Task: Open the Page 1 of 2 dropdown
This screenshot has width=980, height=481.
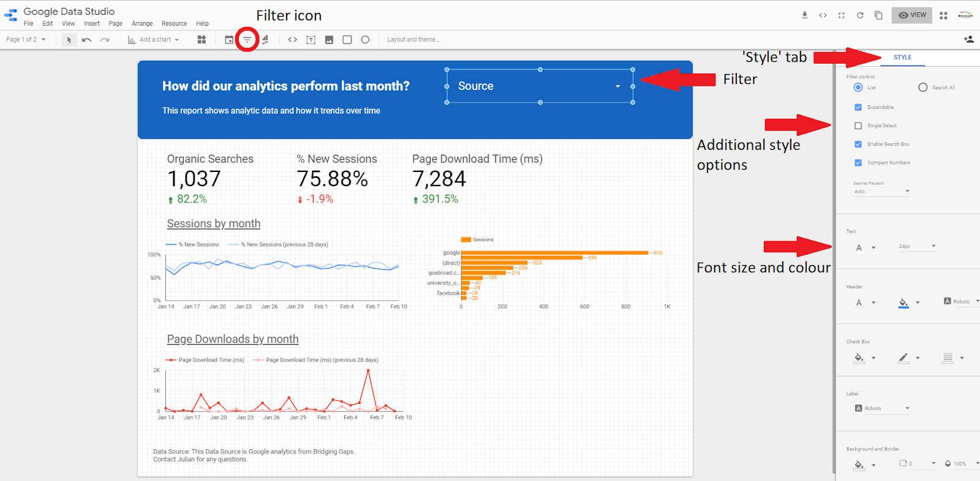Action: (x=26, y=40)
